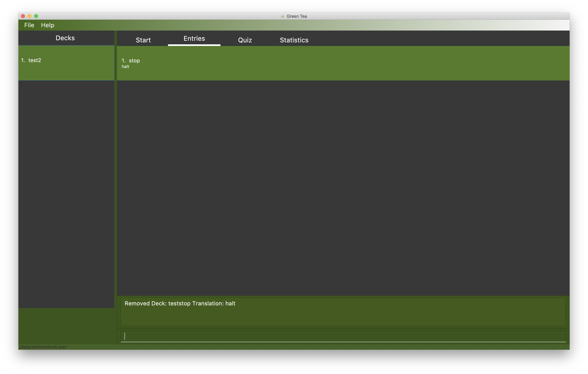Screen dimensions: 588x374
Task: Minimize window using yellow button
Action: point(30,16)
